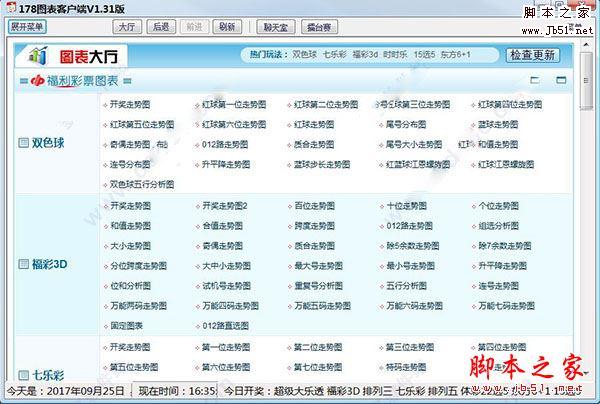600x404 pixels.
Task: Go to 大厅 from the toolbar
Action: [x=127, y=27]
